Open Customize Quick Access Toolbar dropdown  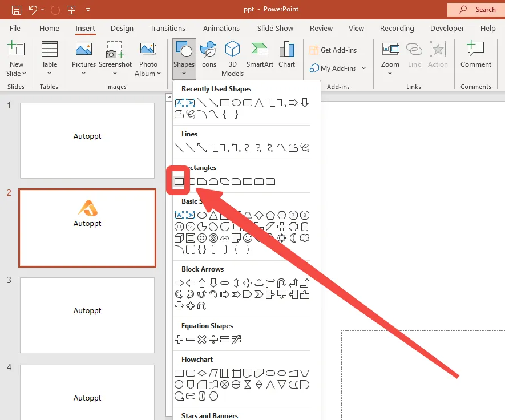tap(88, 10)
